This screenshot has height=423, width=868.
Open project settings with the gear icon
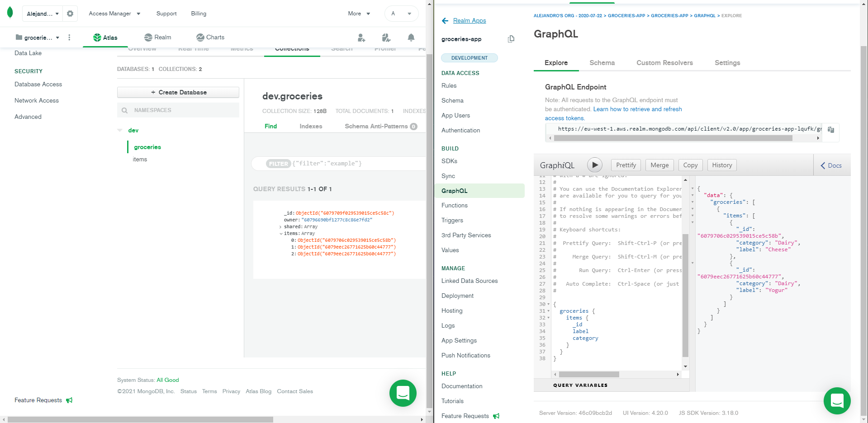coord(70,13)
